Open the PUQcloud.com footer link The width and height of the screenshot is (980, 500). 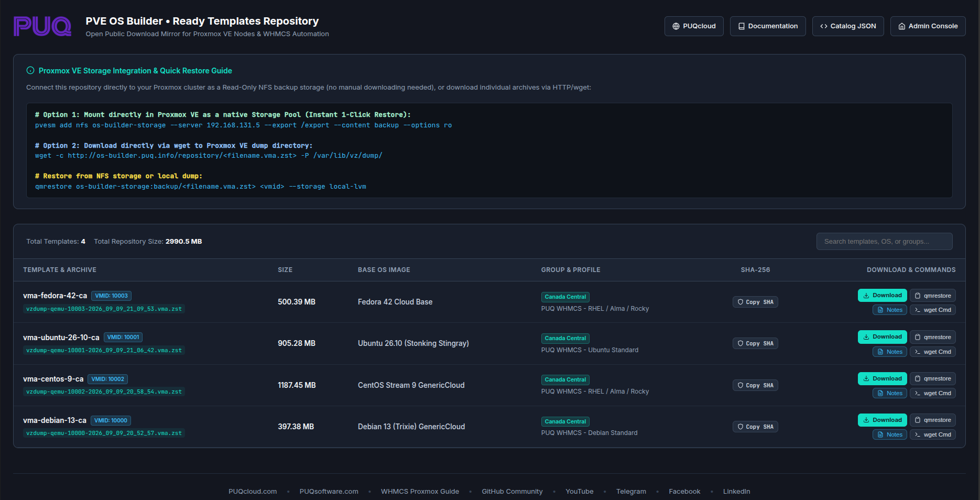[253, 492]
